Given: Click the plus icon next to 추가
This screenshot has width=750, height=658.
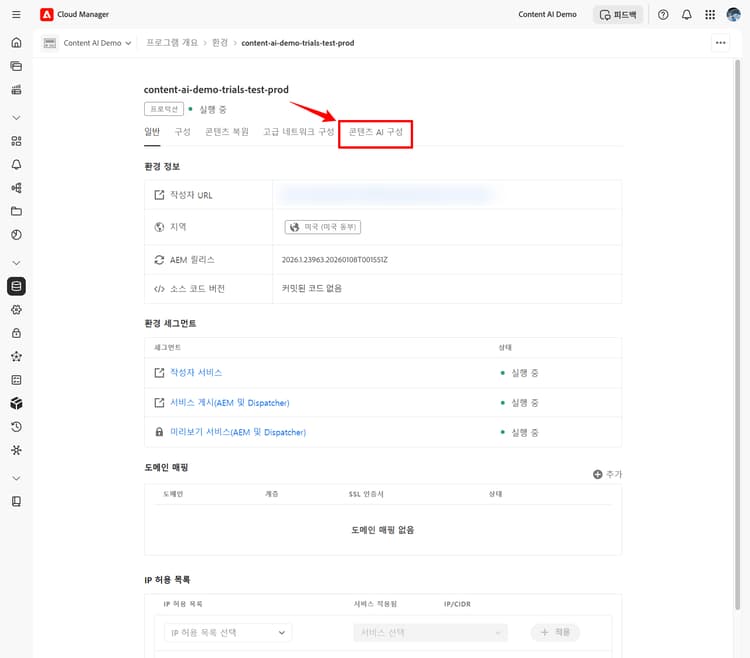Looking at the screenshot, I should 597,474.
